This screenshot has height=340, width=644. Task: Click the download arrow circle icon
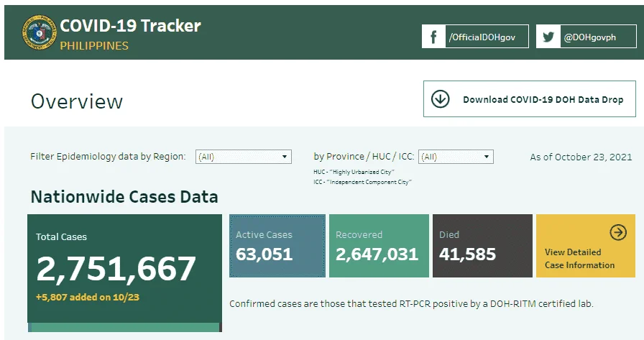pos(441,99)
